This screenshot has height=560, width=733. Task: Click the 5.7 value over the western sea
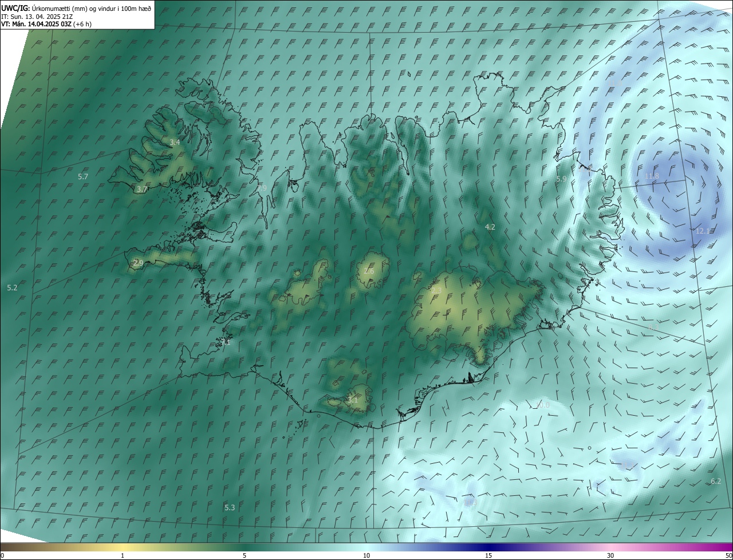pos(83,176)
